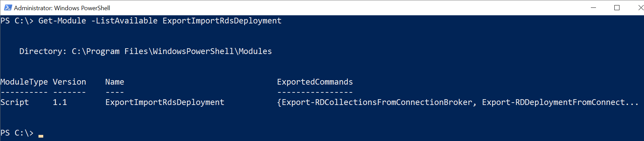This screenshot has height=141, width=644.
Task: Click the truncated Export-RDDeploymentFromConnect... text
Action: tap(560, 102)
